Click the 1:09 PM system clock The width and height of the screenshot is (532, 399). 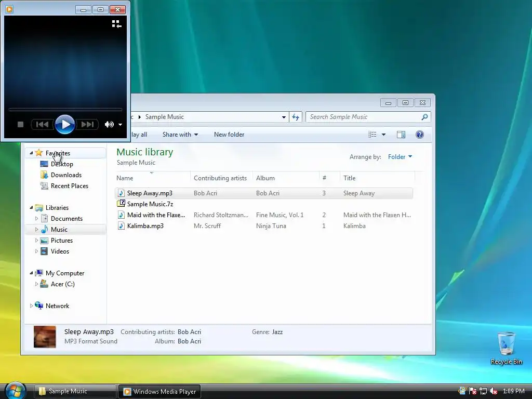coord(514,391)
